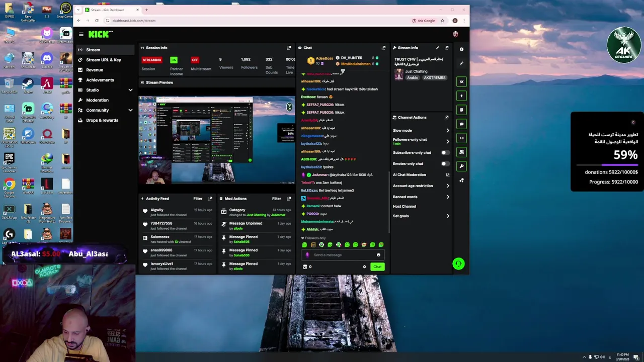
Task: Toggle wrench moderation widget icon
Action: click(461, 166)
